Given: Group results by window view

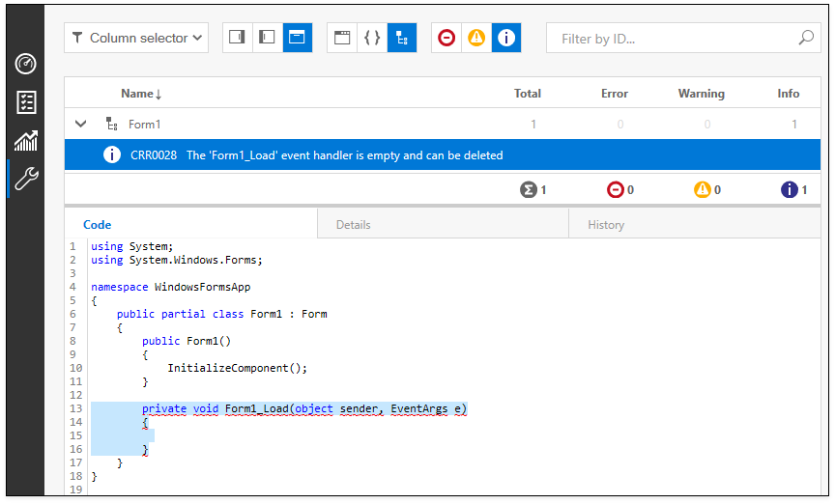Looking at the screenshot, I should click(342, 38).
